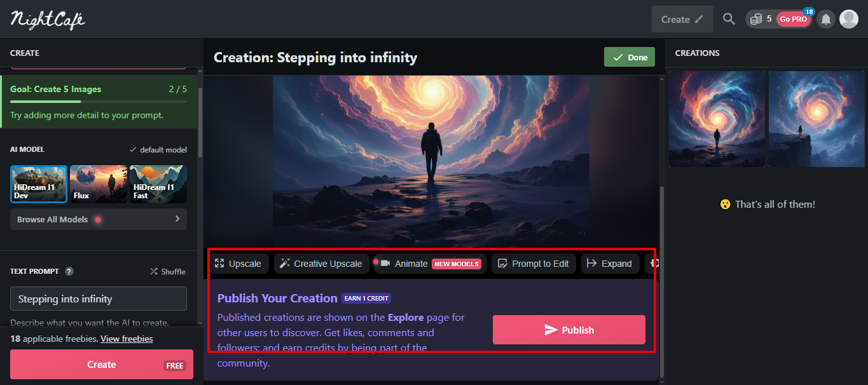
Task: Open Animate with new models
Action: coord(431,264)
